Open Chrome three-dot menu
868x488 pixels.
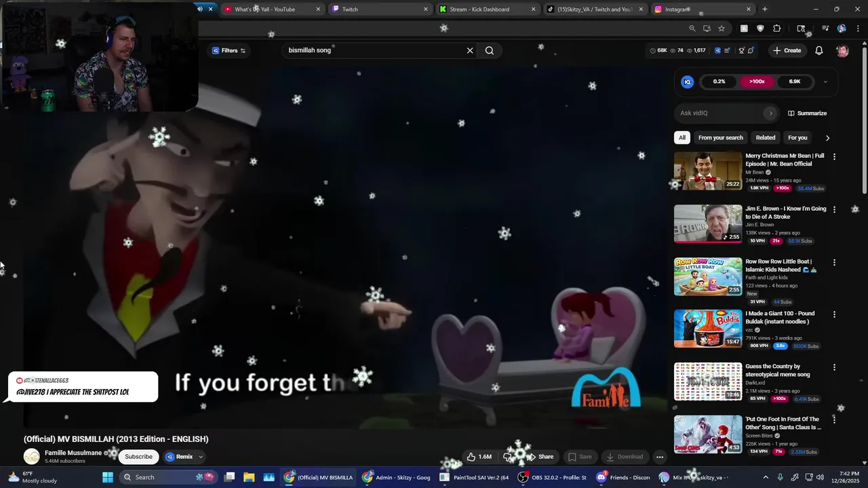pos(858,28)
